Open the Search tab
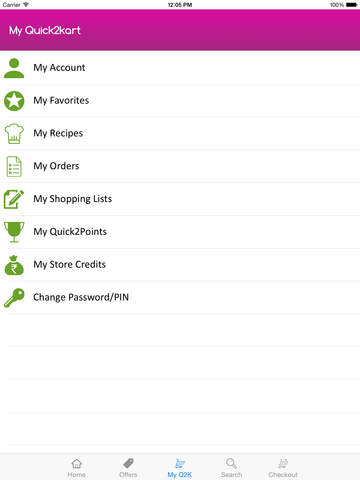360x480 pixels. (x=231, y=468)
